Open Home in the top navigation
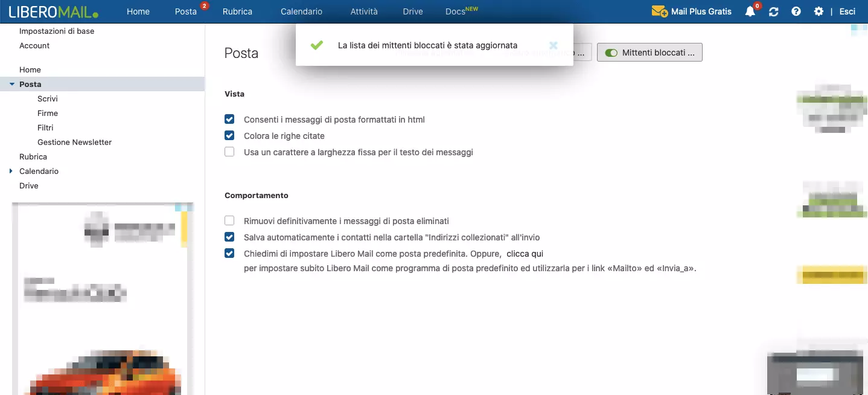The height and width of the screenshot is (395, 868). point(138,11)
